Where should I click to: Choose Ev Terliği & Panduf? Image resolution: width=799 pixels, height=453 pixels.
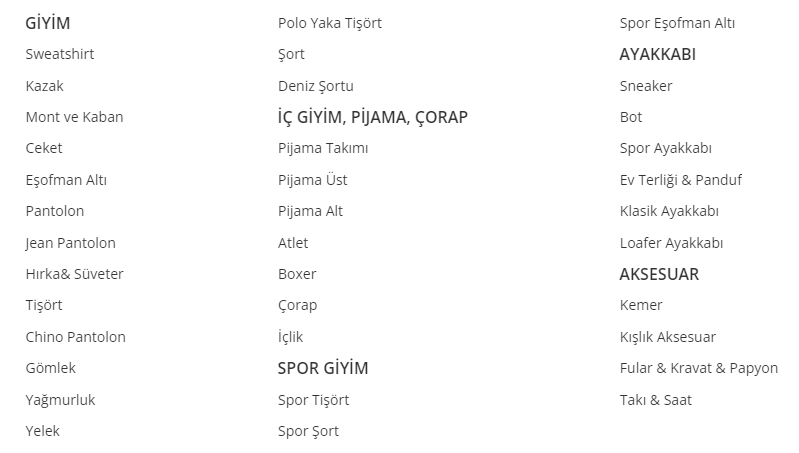click(681, 180)
